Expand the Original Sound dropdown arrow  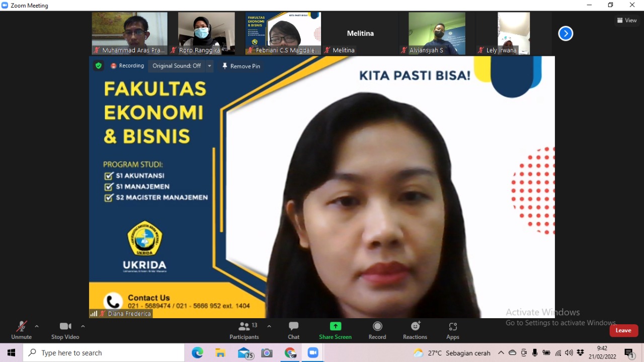[209, 66]
